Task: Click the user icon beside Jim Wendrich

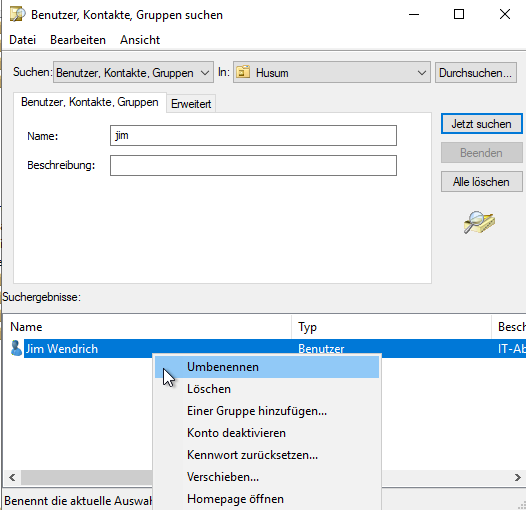Action: coord(15,348)
